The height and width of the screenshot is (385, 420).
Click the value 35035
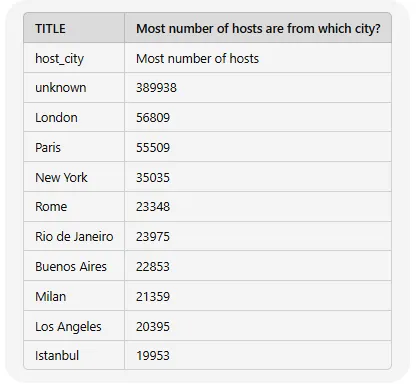(153, 177)
